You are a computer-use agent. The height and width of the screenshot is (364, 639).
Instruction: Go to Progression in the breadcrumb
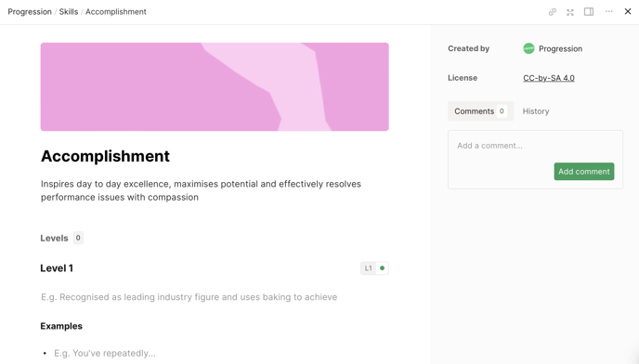30,12
